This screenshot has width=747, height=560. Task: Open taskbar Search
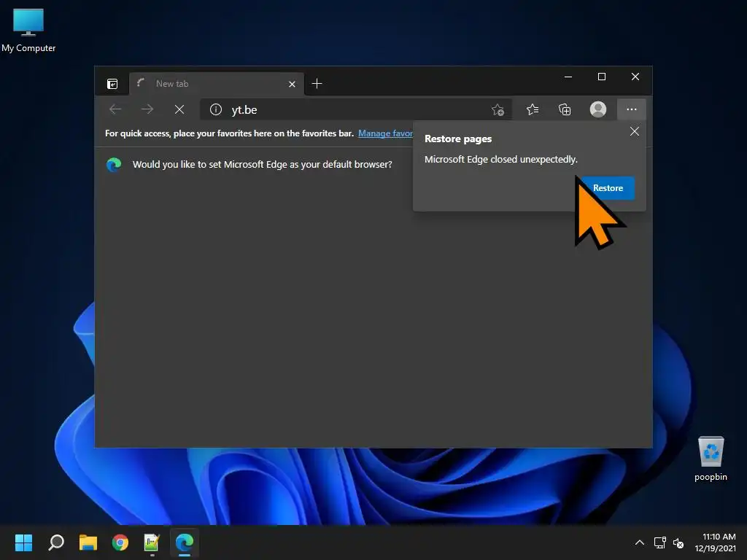pyautogui.click(x=56, y=542)
